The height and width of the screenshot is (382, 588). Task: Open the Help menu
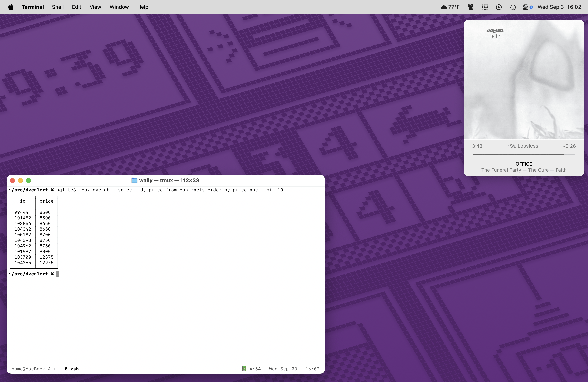(143, 7)
